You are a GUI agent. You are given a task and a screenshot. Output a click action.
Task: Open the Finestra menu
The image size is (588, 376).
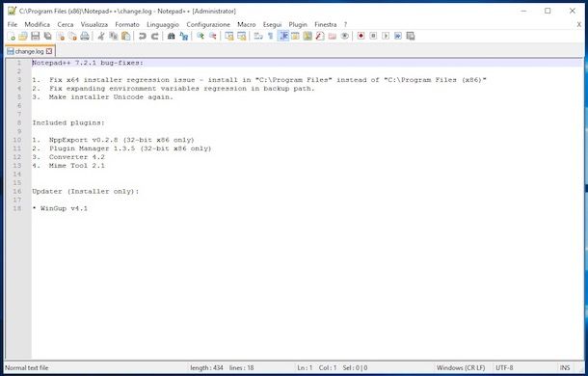326,24
